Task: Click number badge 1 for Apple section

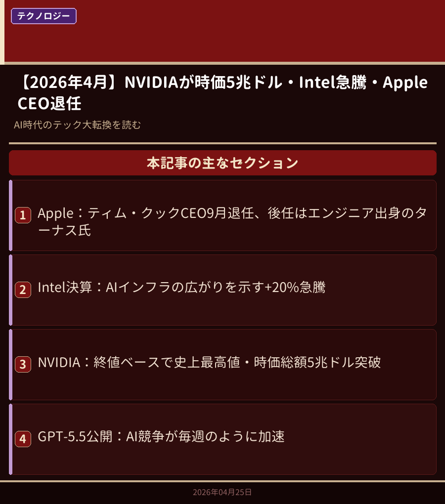Action: [x=23, y=215]
